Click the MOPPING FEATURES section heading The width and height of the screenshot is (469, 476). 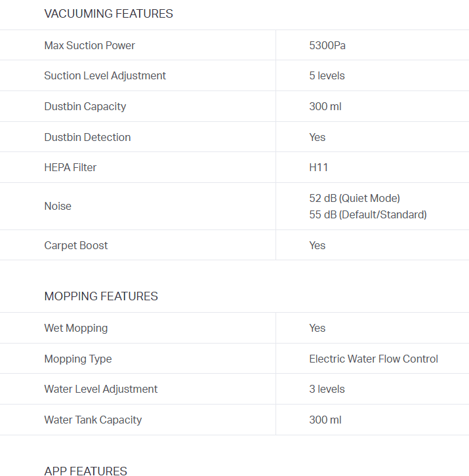(101, 296)
